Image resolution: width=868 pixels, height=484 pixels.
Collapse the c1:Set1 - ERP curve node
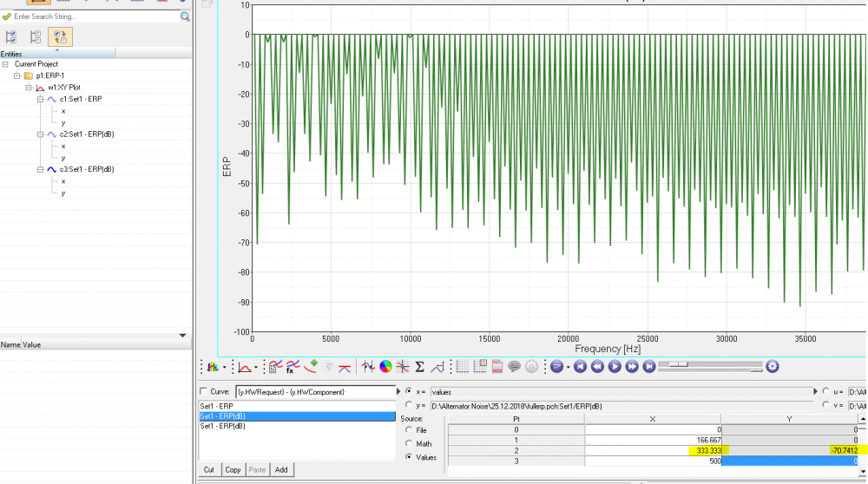[41, 99]
